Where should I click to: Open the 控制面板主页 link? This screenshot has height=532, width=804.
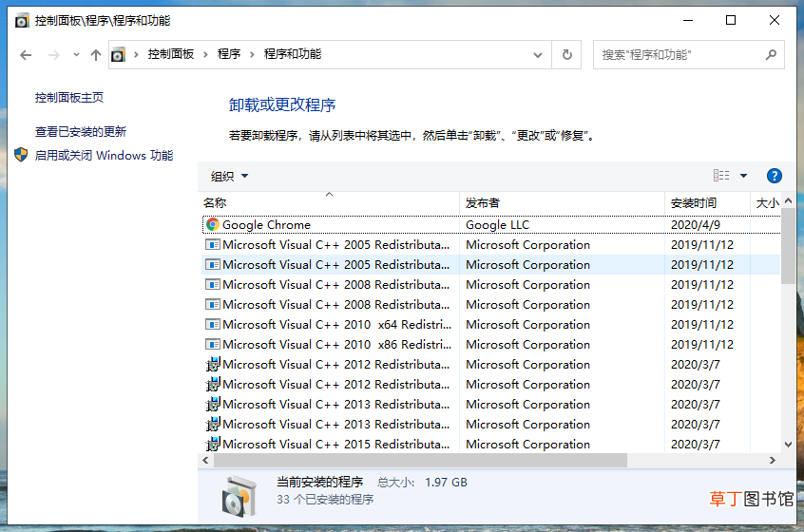pyautogui.click(x=69, y=98)
